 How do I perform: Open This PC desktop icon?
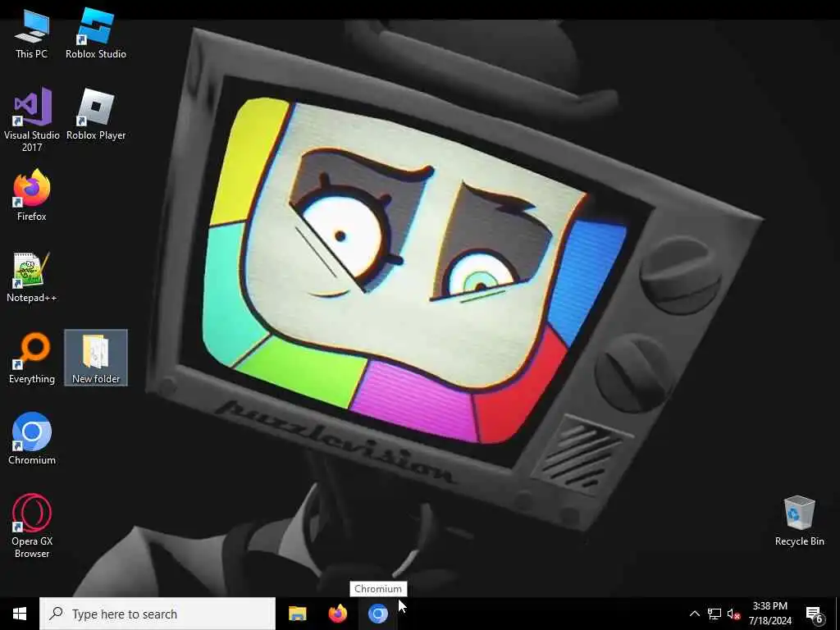[x=32, y=34]
